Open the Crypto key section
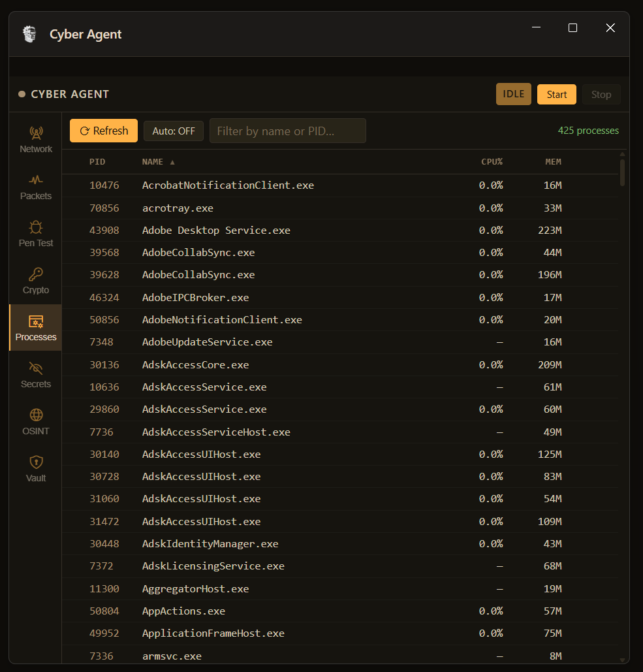Viewport: 643px width, 672px height. [35, 281]
